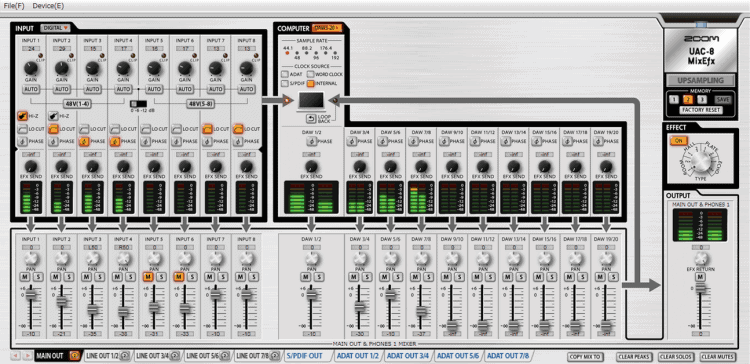Click the Line Out 5/6 link icon
This screenshot has width=750, height=364.
click(225, 356)
